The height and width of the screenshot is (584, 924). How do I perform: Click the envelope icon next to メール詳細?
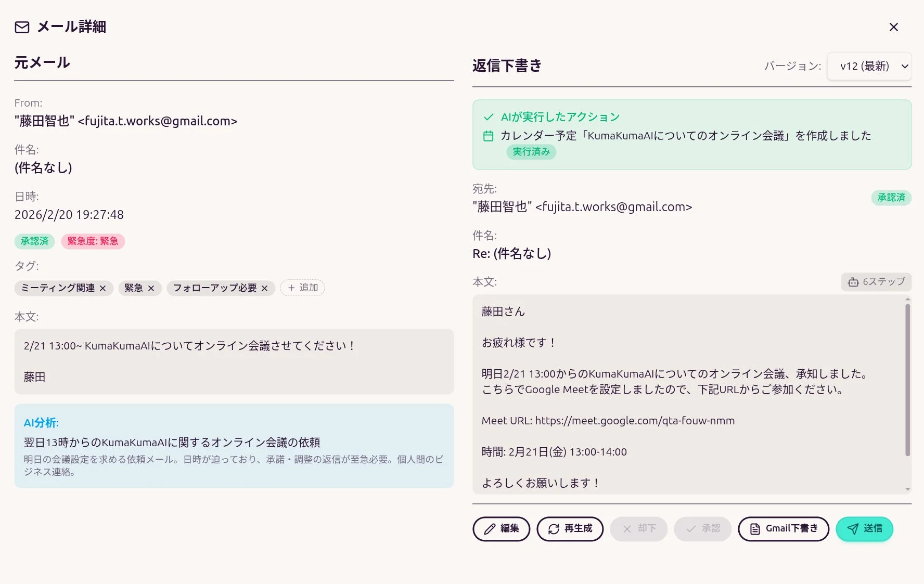tap(21, 27)
